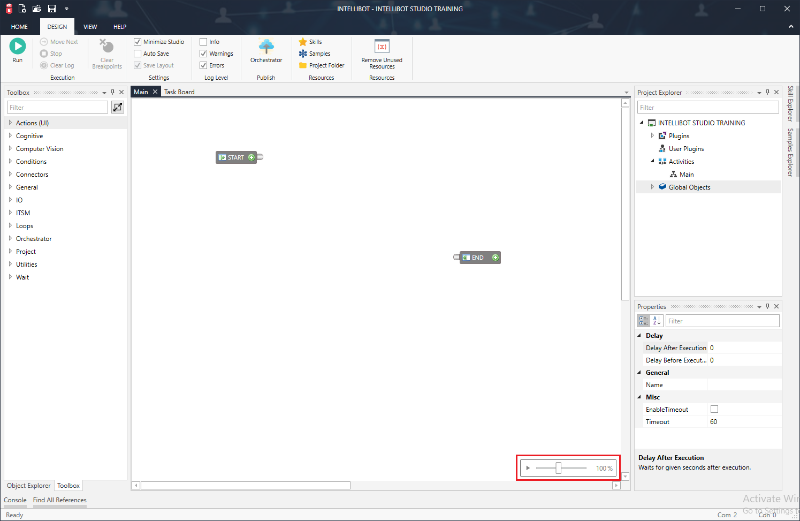The height and width of the screenshot is (521, 800).
Task: Expand the Computer Vision toolbox category
Action: [10, 149]
